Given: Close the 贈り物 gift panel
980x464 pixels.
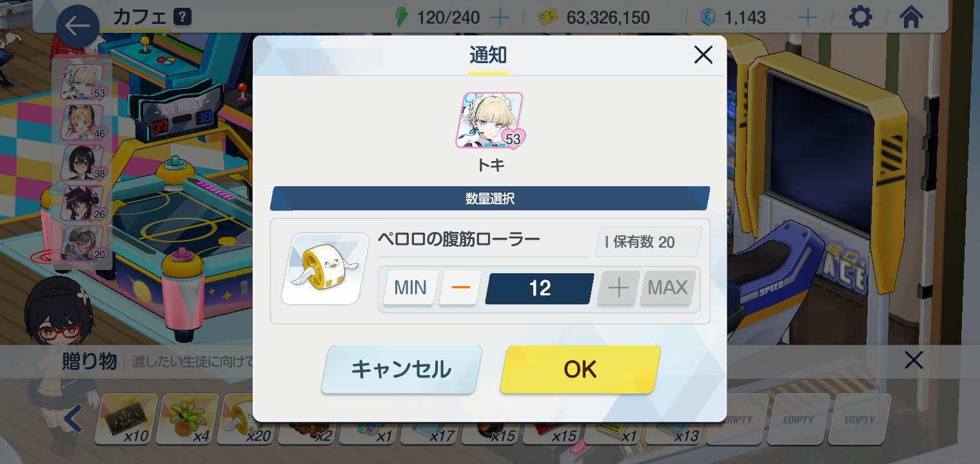Looking at the screenshot, I should (x=914, y=360).
